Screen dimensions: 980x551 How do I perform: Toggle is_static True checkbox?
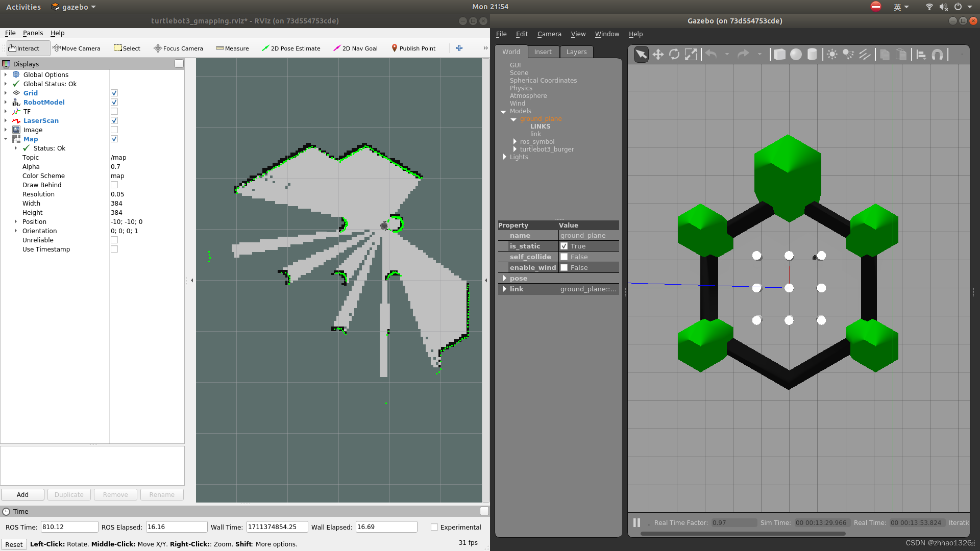[x=564, y=246]
